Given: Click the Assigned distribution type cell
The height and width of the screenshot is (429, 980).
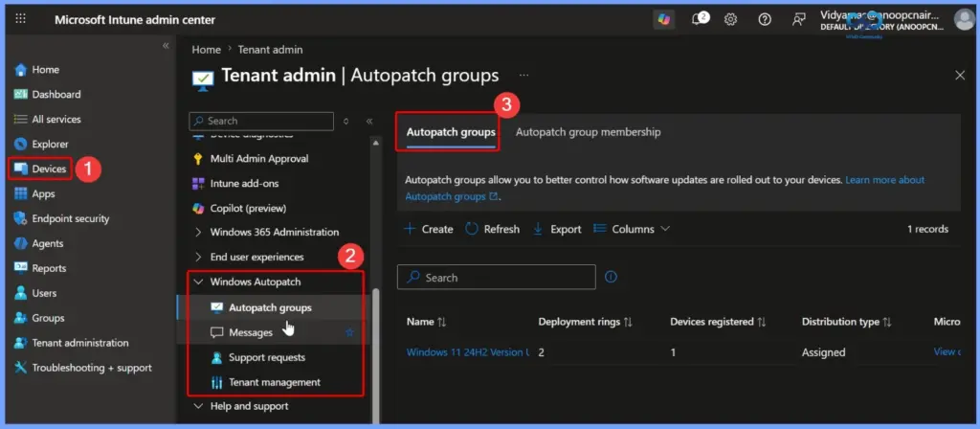Looking at the screenshot, I should 824,352.
